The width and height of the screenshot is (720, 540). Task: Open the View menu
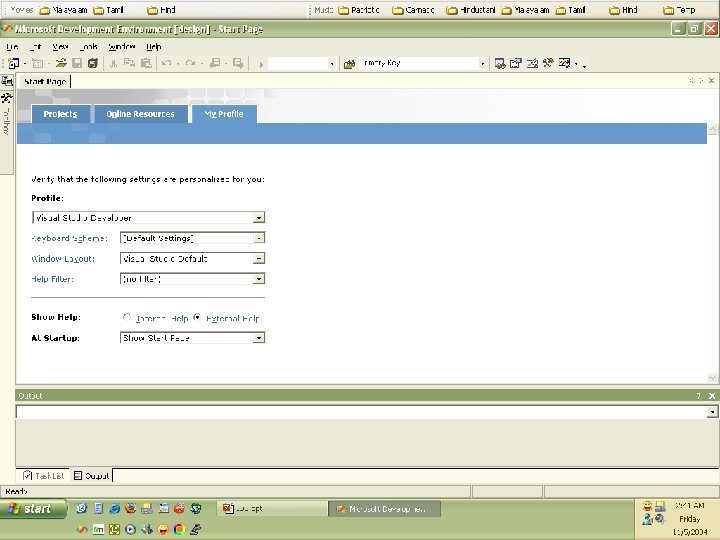pyautogui.click(x=60, y=46)
